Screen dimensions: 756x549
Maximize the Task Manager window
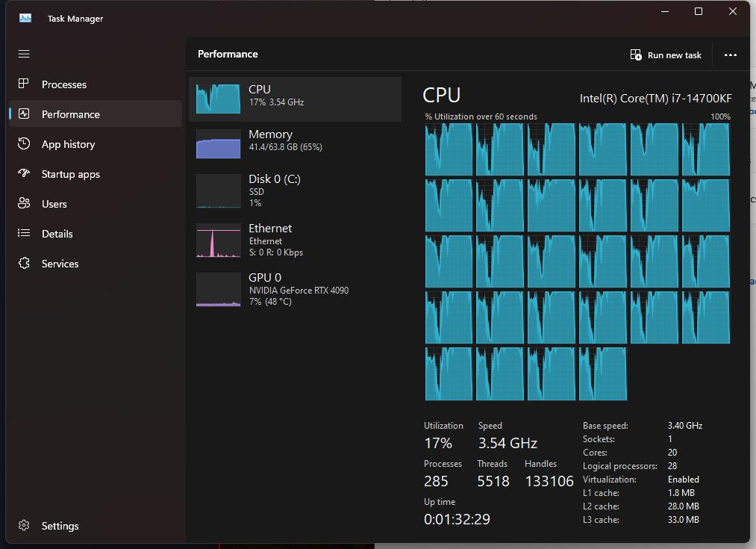[699, 11]
